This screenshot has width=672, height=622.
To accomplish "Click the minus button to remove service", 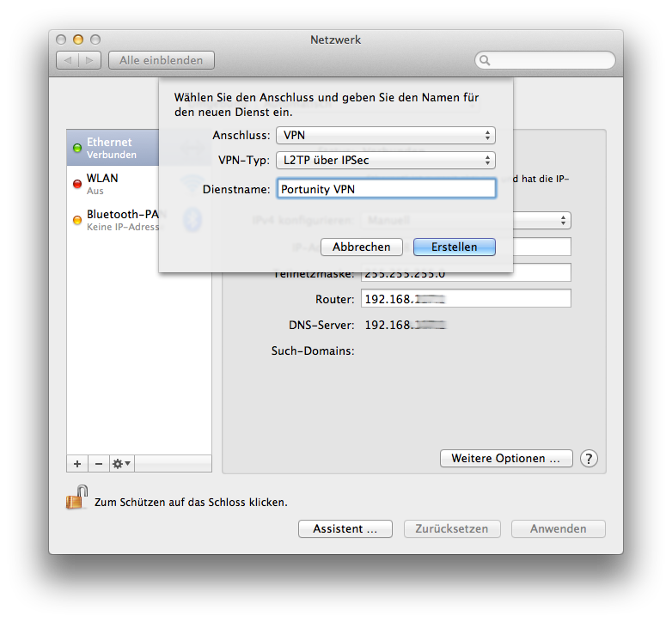I will (98, 463).
